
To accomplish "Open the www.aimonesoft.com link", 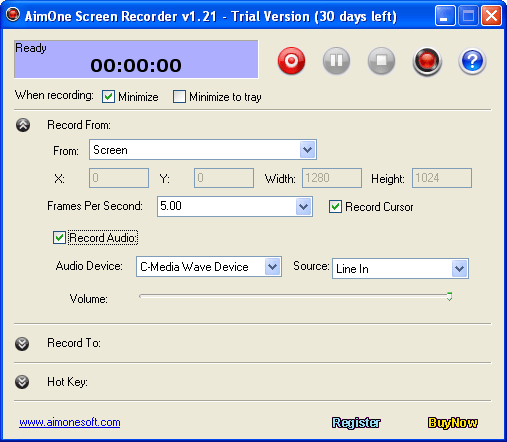I will point(70,422).
